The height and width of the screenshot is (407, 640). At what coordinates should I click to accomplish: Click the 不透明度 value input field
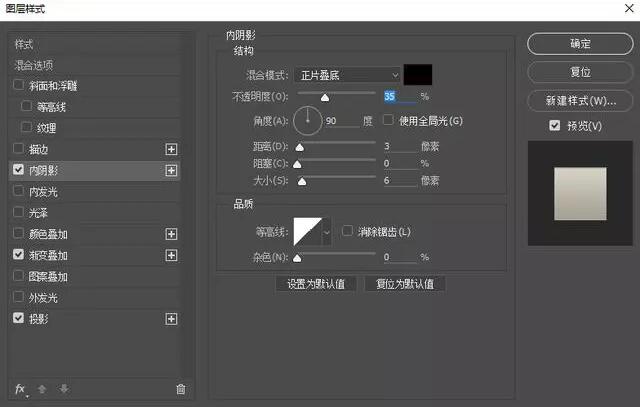[x=399, y=97]
